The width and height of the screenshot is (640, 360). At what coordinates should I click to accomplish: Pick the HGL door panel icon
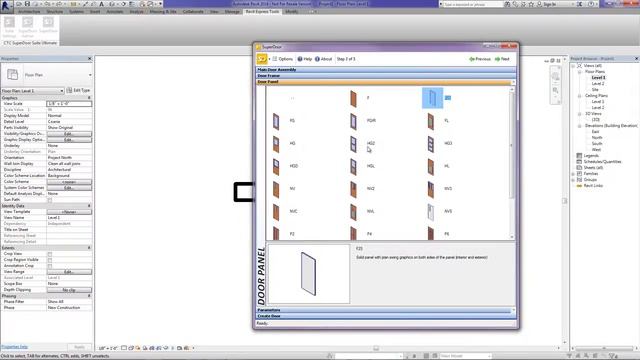click(353, 167)
